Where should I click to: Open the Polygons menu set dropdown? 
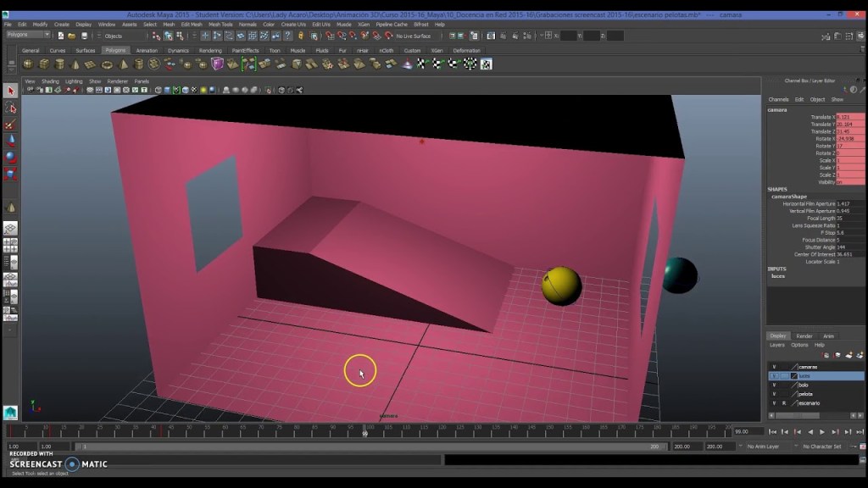[x=28, y=36]
